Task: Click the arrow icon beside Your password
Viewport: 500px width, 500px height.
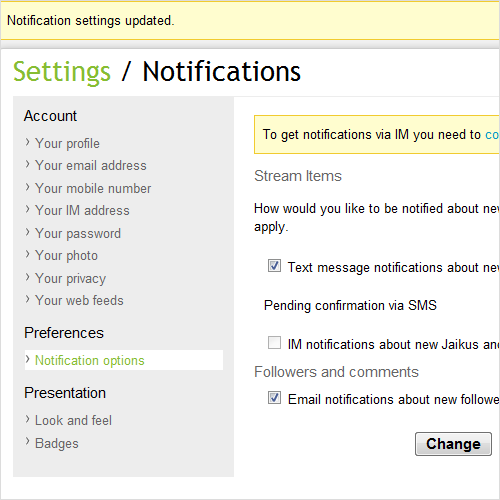Action: 27,232
